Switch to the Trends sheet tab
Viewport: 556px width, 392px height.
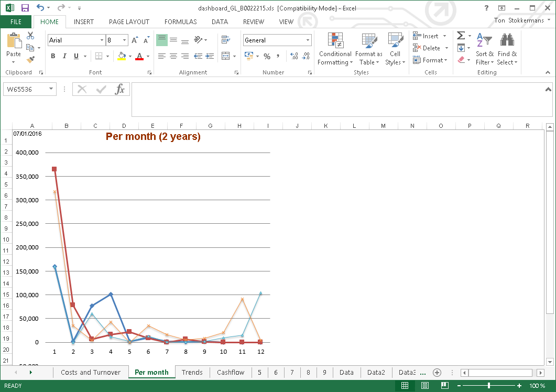click(192, 373)
